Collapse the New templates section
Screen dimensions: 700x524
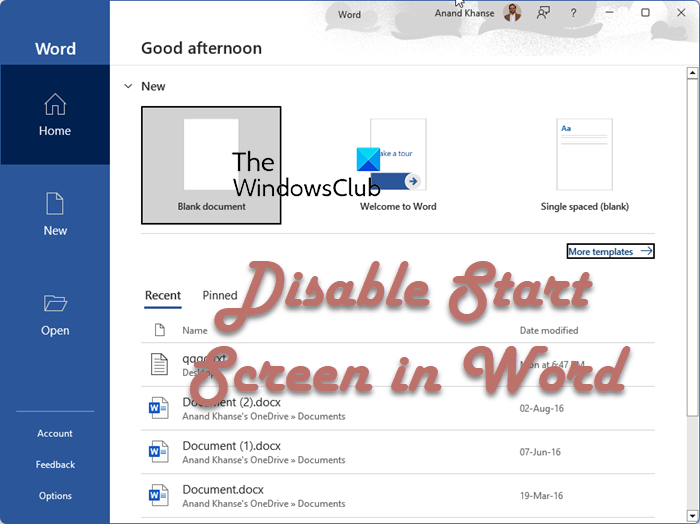[x=128, y=86]
